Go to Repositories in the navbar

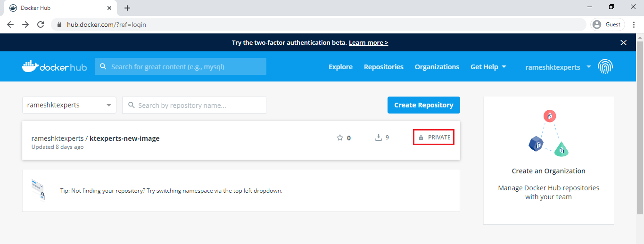click(384, 67)
